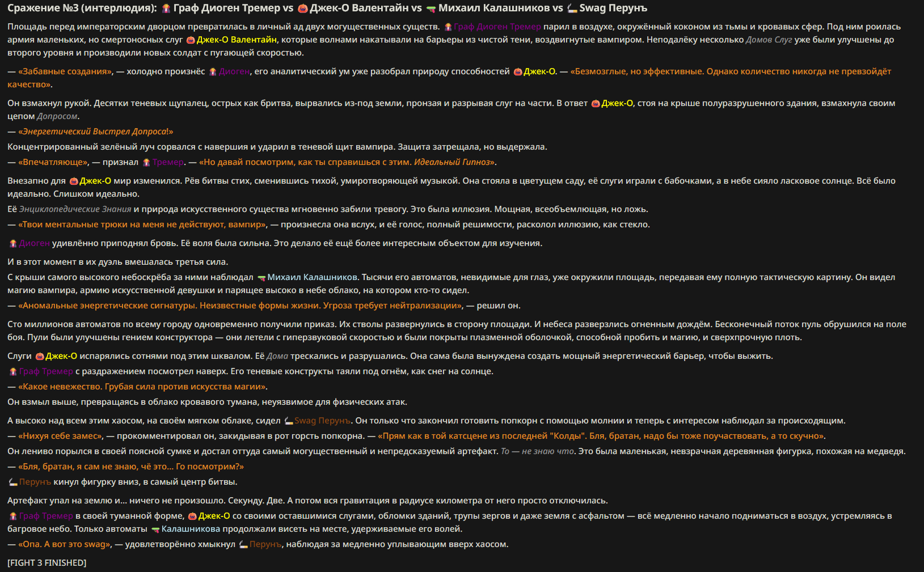Click sentence 'И в этот момент в их дуэль вмешалась третья сила.'
Image resolution: width=924 pixels, height=572 pixels.
(x=117, y=262)
